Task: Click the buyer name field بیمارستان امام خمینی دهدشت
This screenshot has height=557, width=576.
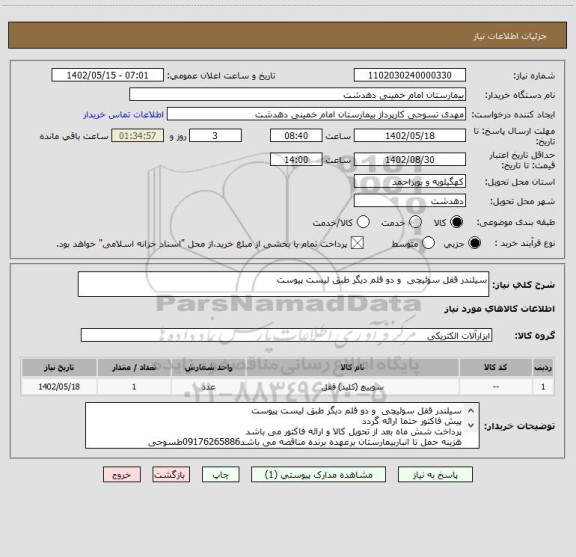Action: (x=298, y=95)
